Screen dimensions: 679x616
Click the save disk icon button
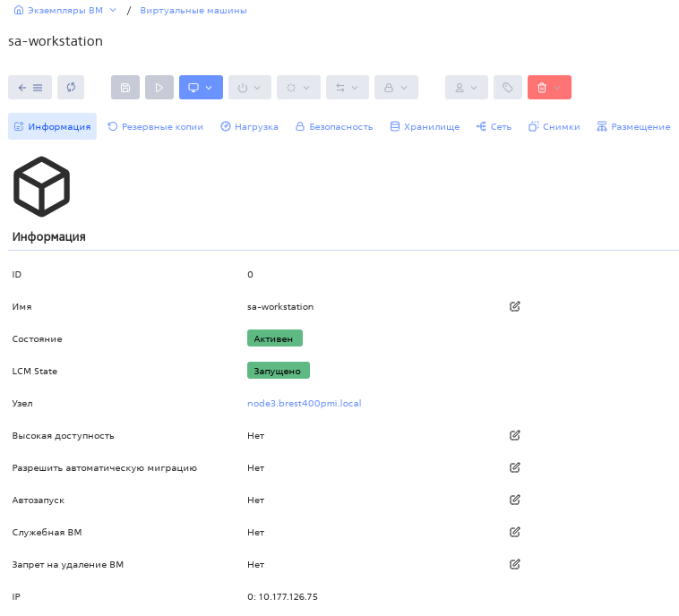coord(125,88)
